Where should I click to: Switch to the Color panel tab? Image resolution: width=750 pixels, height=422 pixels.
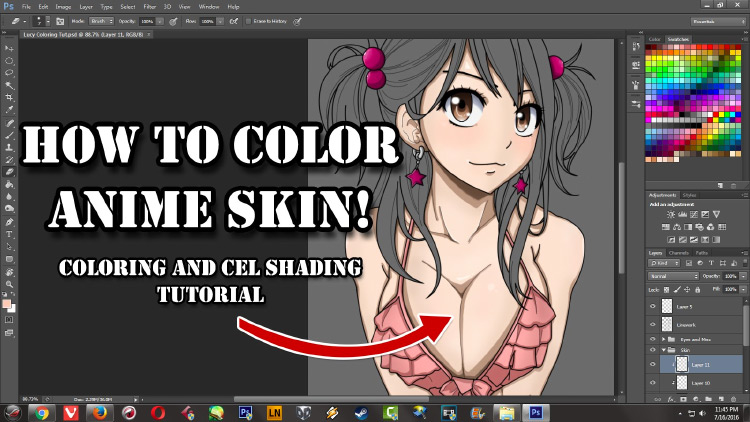coord(654,39)
